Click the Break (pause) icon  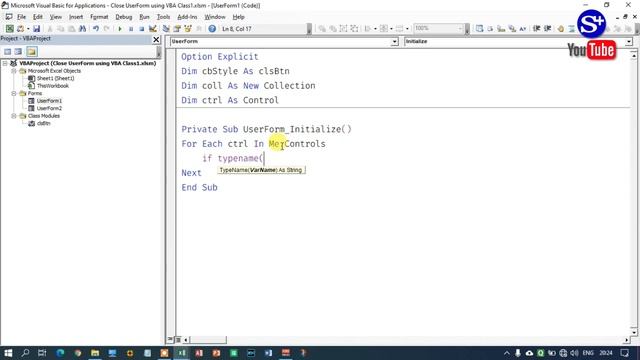coord(131,29)
